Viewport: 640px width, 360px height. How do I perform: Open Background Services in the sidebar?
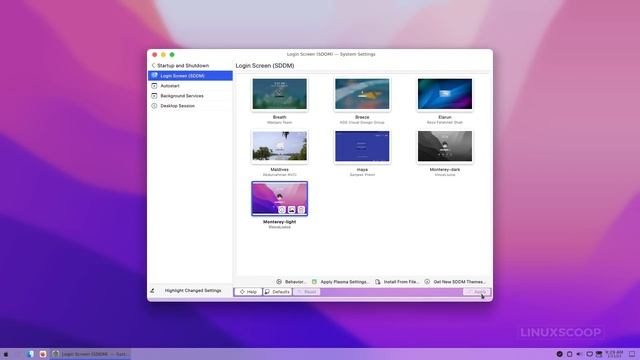[x=190, y=96]
